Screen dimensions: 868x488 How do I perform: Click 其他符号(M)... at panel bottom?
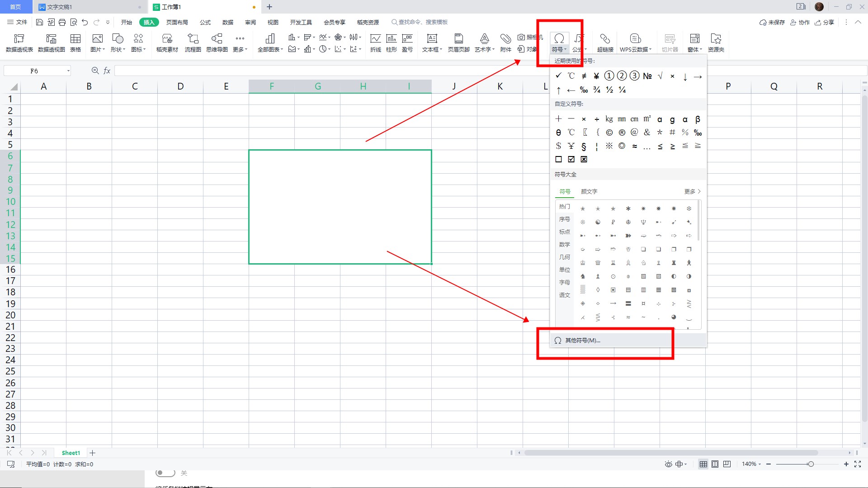click(583, 340)
